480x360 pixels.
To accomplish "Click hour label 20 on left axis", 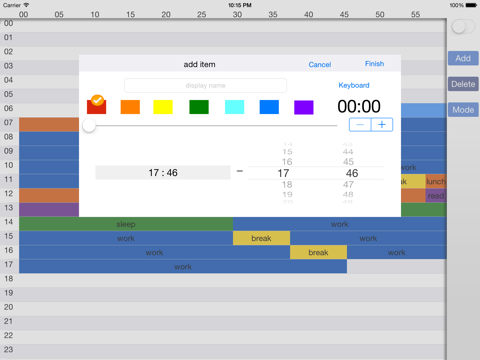I will click(x=9, y=307).
